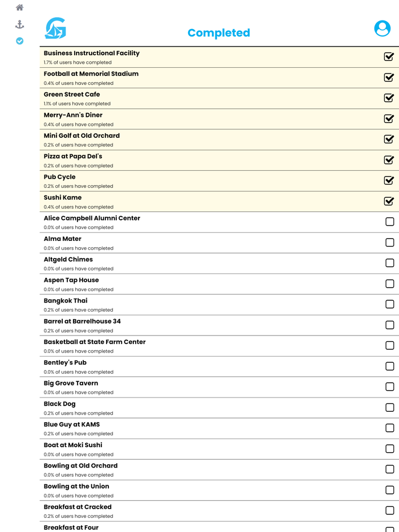Mark Black Dog as completed
Viewport: 399px width, 532px height.
click(389, 407)
